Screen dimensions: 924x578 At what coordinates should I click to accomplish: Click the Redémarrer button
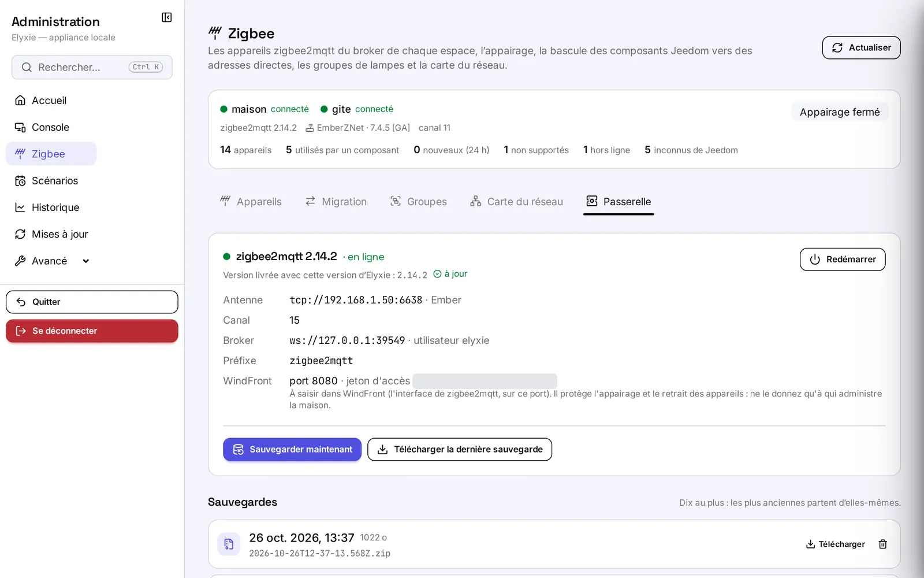843,259
